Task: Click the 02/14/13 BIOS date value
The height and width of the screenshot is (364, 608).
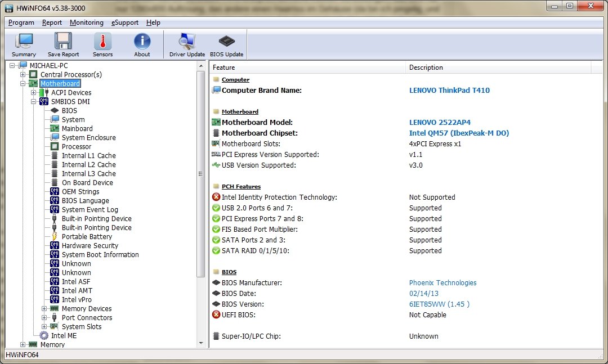Action: (423, 294)
